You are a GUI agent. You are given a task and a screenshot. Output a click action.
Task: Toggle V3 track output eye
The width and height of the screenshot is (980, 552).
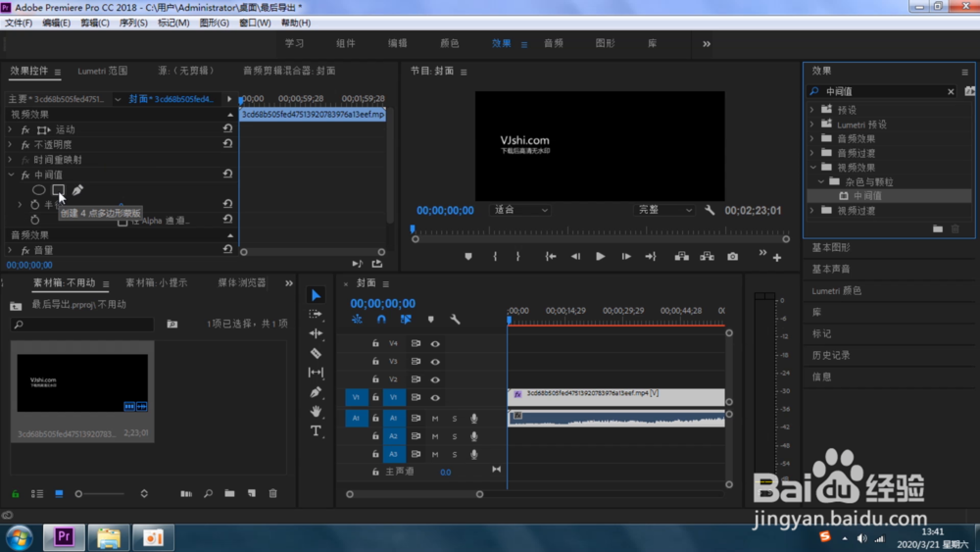pyautogui.click(x=435, y=362)
